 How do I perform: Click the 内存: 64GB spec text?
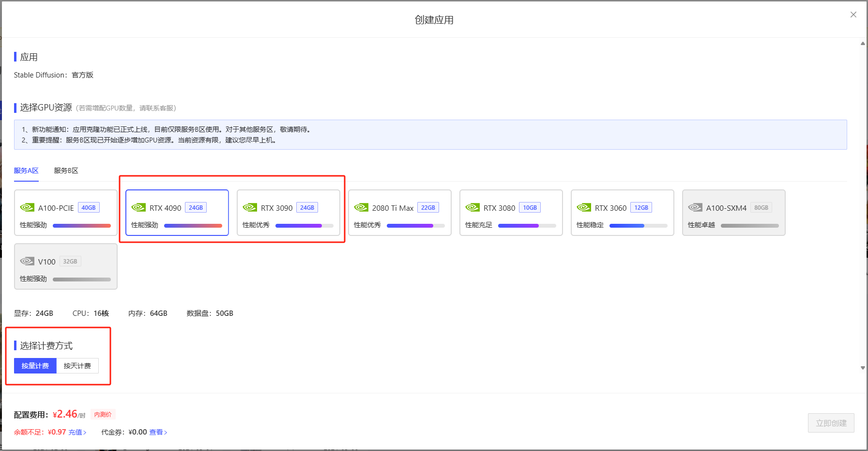pyautogui.click(x=148, y=313)
